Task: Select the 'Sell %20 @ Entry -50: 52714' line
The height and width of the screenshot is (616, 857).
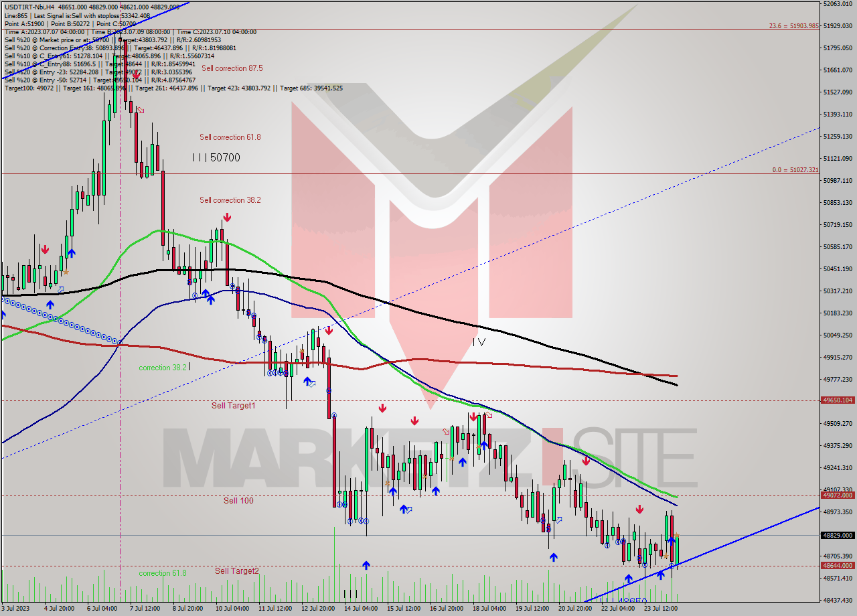Action: tap(100, 80)
